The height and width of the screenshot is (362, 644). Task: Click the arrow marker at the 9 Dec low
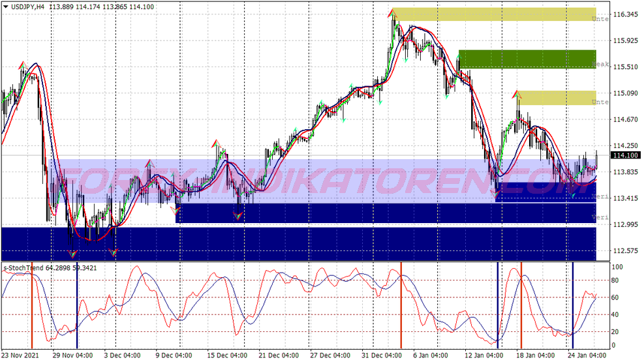[x=174, y=210]
